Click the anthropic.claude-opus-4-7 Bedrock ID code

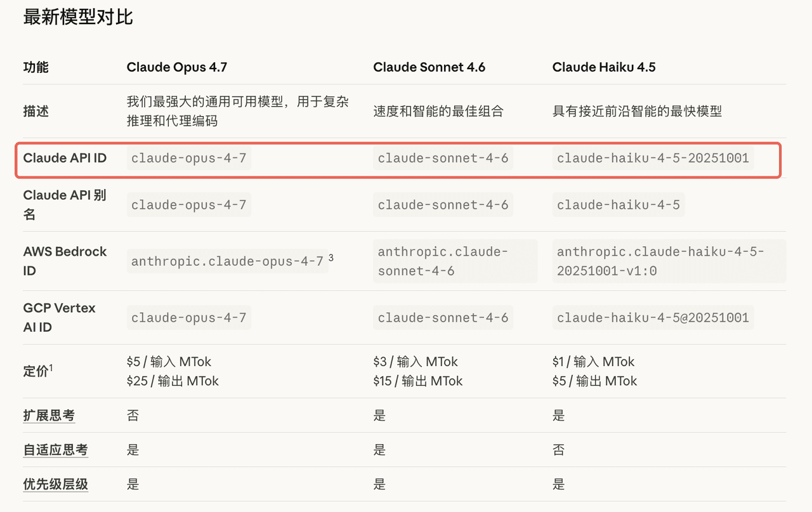pyautogui.click(x=227, y=261)
